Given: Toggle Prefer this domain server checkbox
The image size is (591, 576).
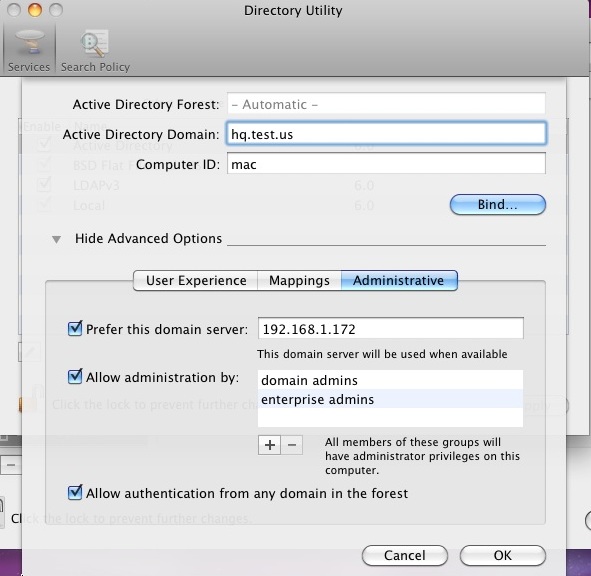Looking at the screenshot, I should [75, 328].
